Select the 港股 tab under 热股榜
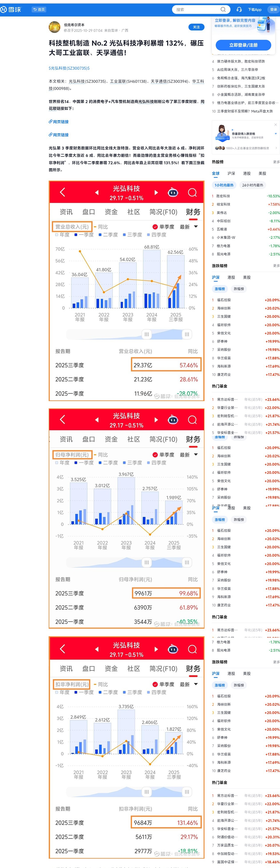The image size is (280, 868). pyautogui.click(x=247, y=174)
